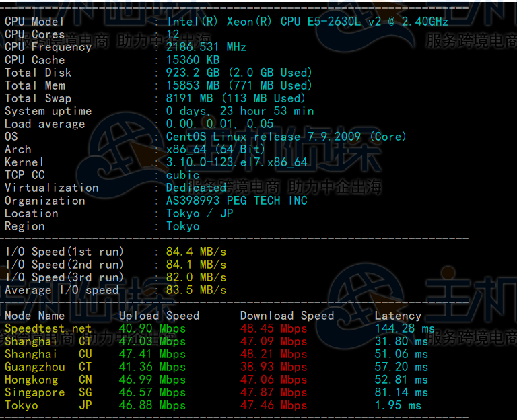517x420 pixels.
Task: Click the location value 'Tokyo / JP'
Action: coord(199,213)
